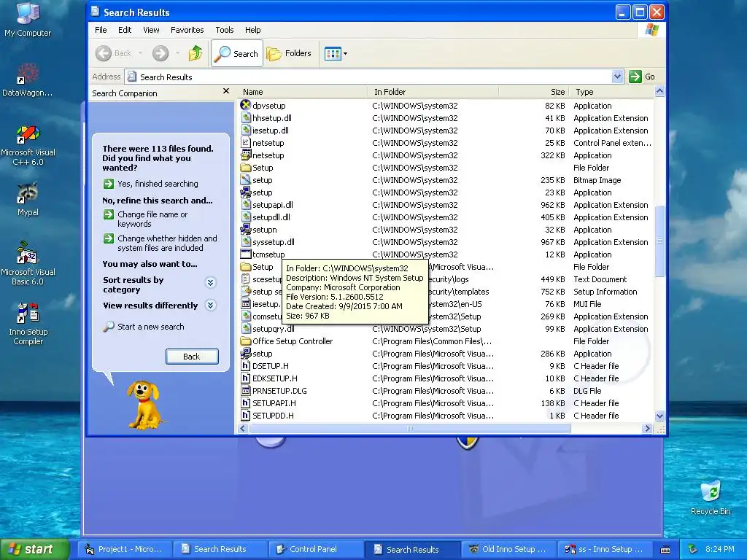Expand Sort results by category
747x560 pixels.
coord(211,283)
